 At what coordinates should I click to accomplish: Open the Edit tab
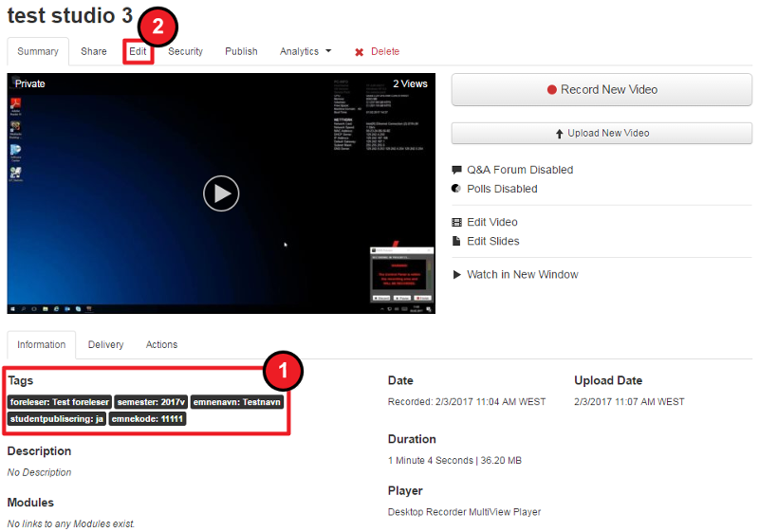click(139, 51)
